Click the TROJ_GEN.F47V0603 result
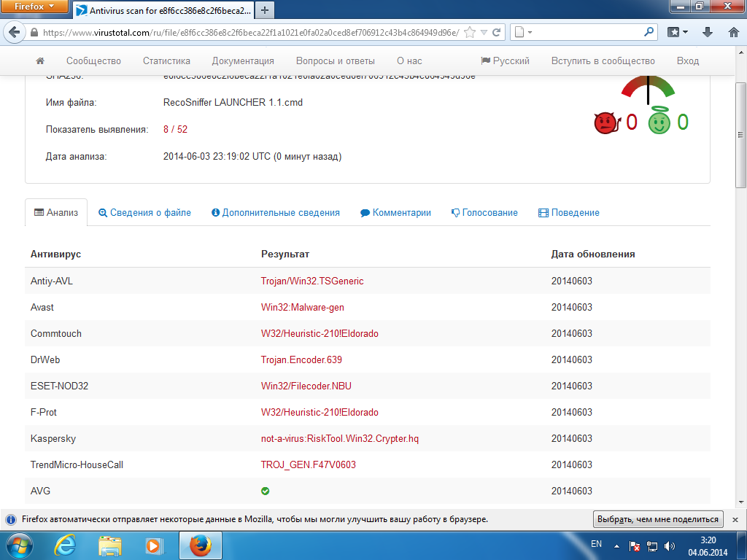The image size is (747, 560). click(309, 464)
